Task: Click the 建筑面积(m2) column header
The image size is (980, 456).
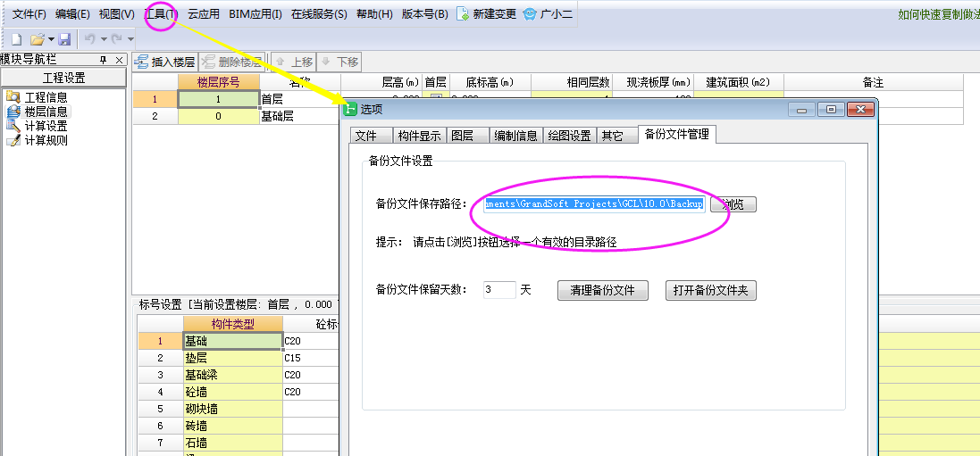Action: tap(738, 82)
